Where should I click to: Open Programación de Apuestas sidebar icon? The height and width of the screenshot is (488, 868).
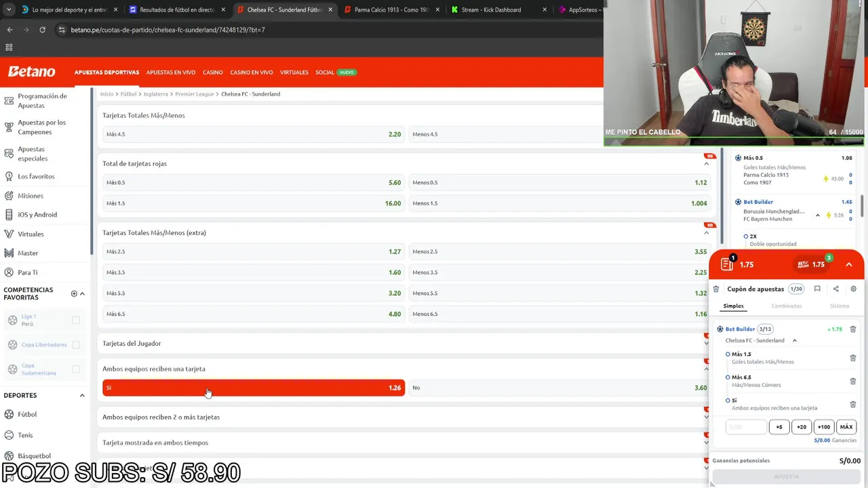9,101
